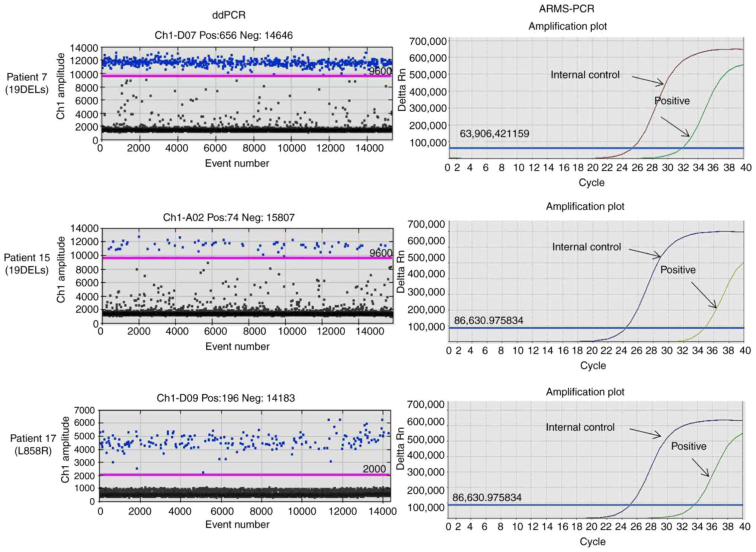Click the Positive label in middle amplification plot
Image resolution: width=756 pixels, height=552 pixels.
point(677,270)
